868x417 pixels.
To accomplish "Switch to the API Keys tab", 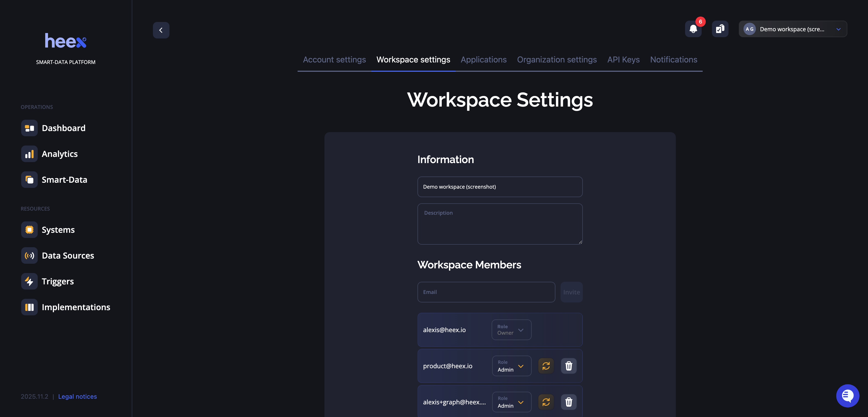I will [x=623, y=60].
